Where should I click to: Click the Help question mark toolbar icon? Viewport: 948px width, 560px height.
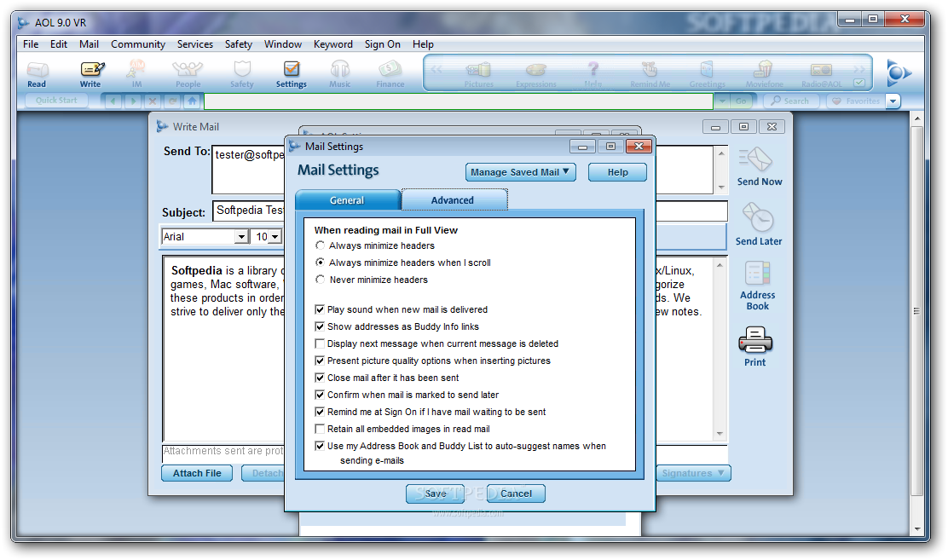tap(593, 74)
